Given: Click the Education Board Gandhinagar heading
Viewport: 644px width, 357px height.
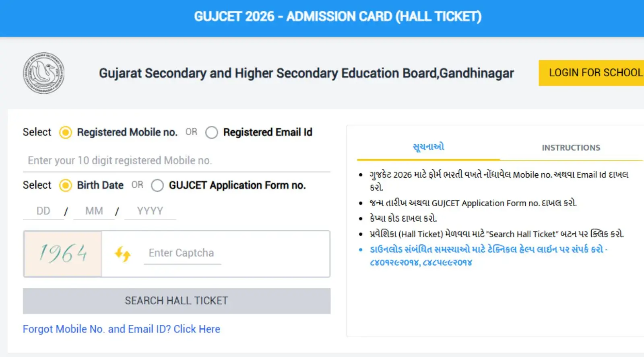Looking at the screenshot, I should click(306, 73).
